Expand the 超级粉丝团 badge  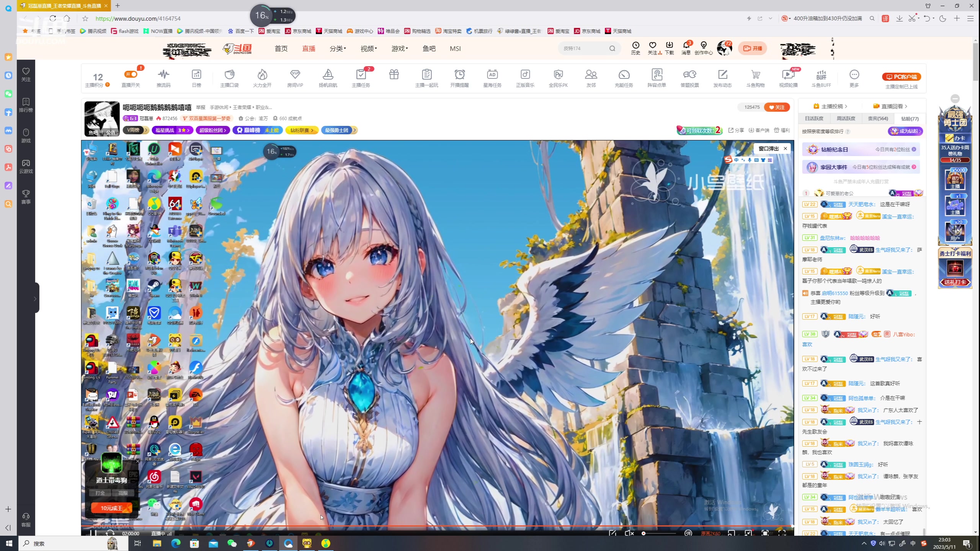coord(213,130)
